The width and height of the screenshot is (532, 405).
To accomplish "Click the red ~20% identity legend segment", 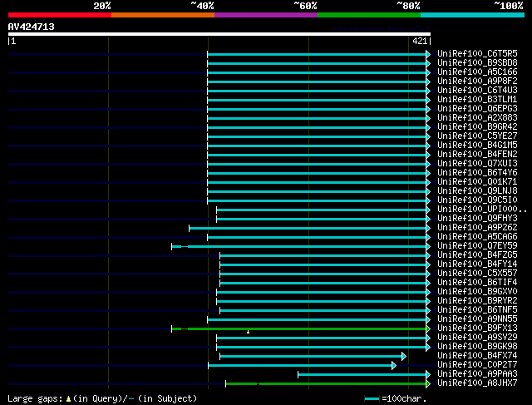I will [x=60, y=15].
